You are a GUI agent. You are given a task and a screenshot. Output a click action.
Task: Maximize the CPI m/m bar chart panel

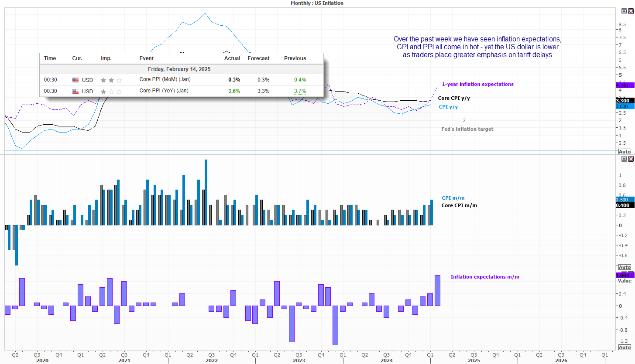click(624, 159)
